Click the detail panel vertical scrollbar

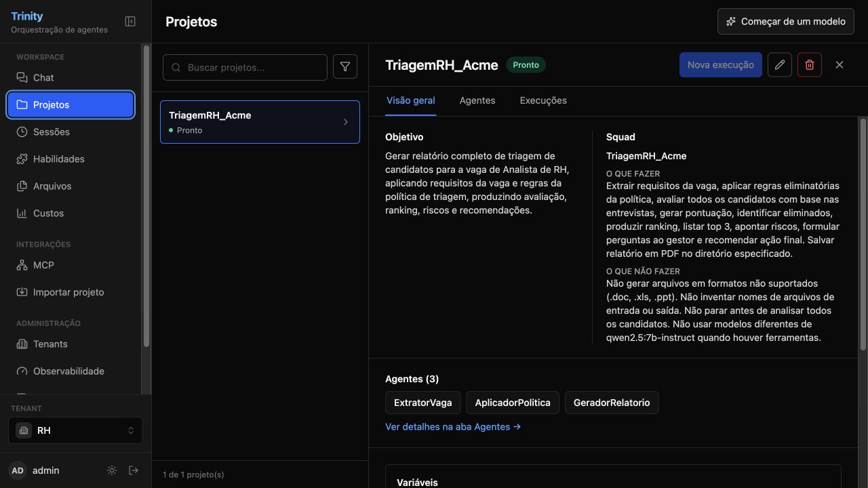click(x=863, y=234)
